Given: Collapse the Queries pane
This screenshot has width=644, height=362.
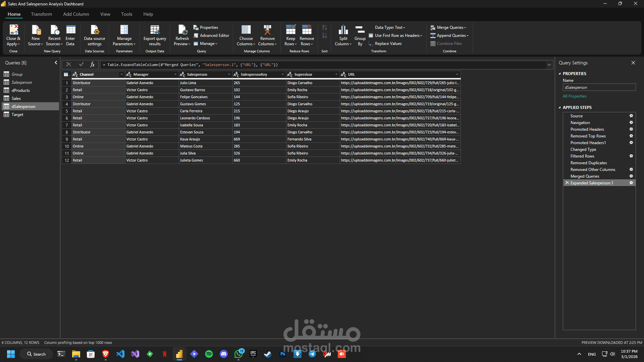Looking at the screenshot, I should click(56, 63).
